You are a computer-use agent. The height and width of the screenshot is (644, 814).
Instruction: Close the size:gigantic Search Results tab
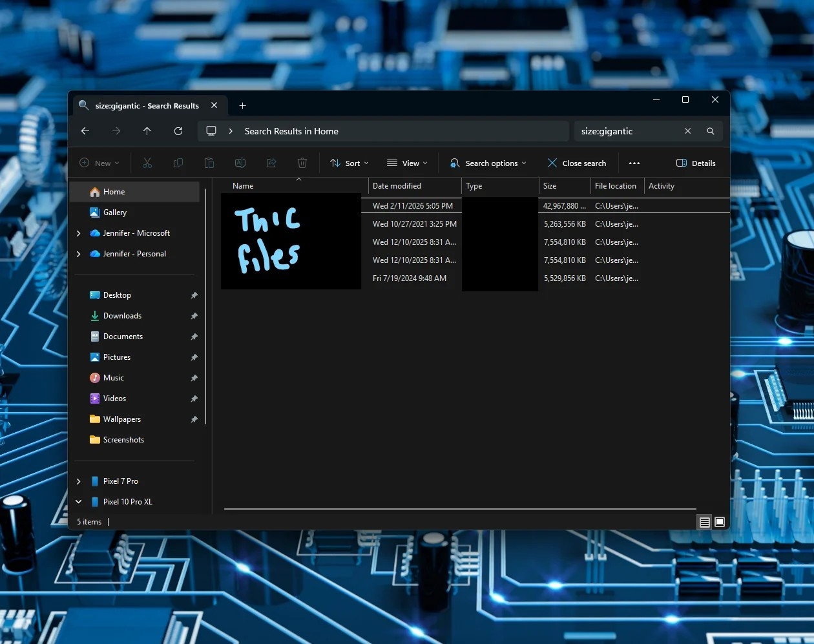click(214, 105)
